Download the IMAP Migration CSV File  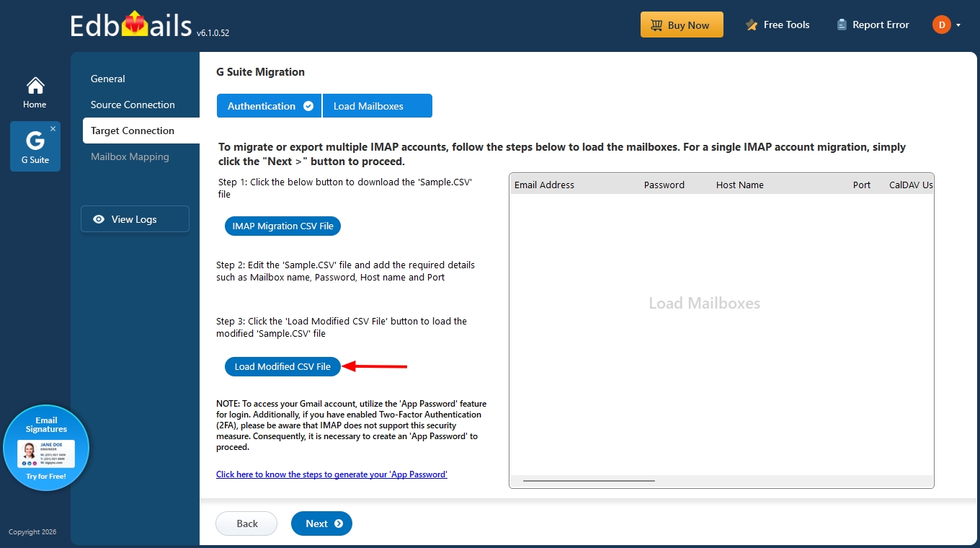click(x=282, y=226)
